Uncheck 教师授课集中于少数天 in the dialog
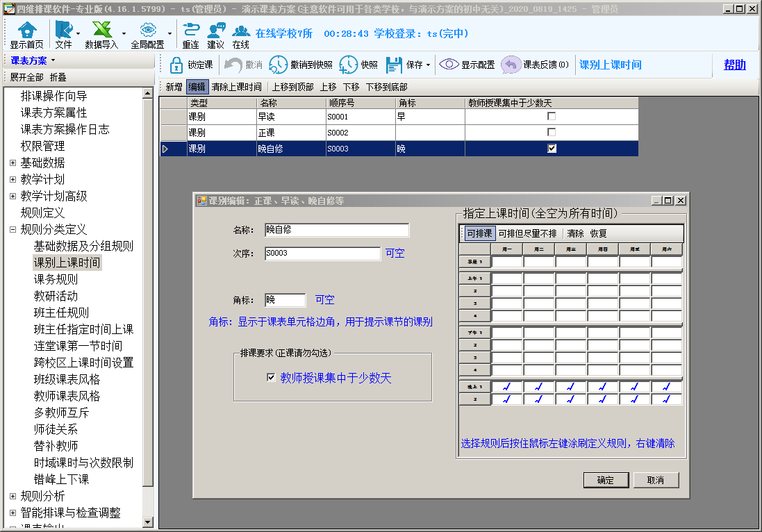The width and height of the screenshot is (762, 532). (x=272, y=378)
